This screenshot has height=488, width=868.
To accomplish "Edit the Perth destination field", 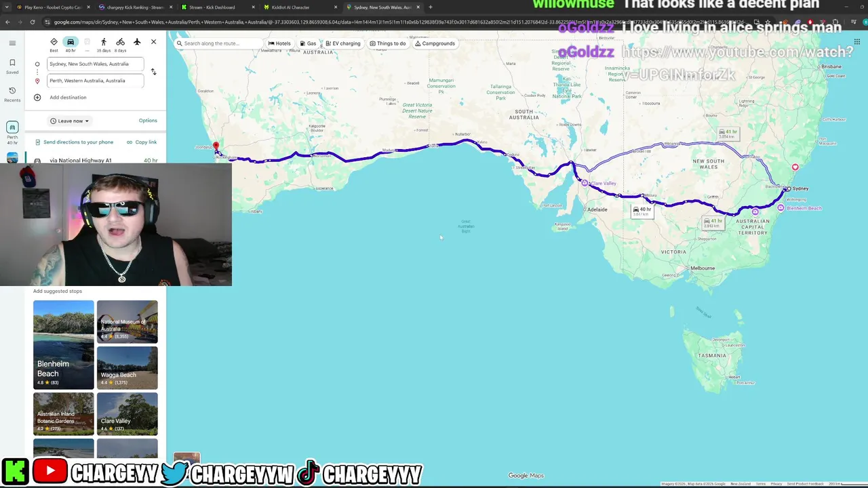I will (96, 81).
